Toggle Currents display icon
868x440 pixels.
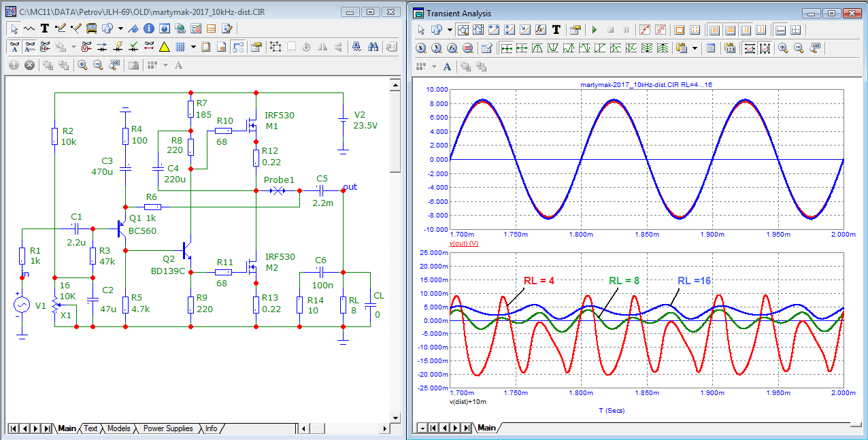[x=101, y=47]
